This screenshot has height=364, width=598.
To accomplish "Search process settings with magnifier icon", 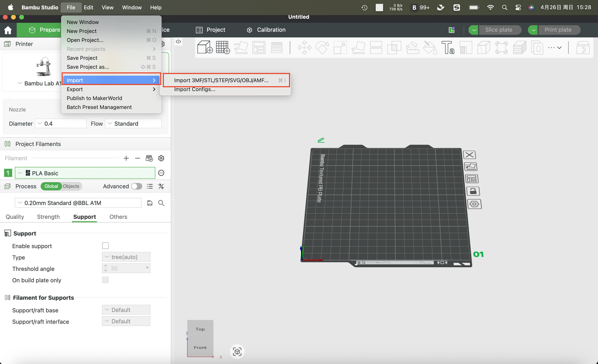I will 161,203.
